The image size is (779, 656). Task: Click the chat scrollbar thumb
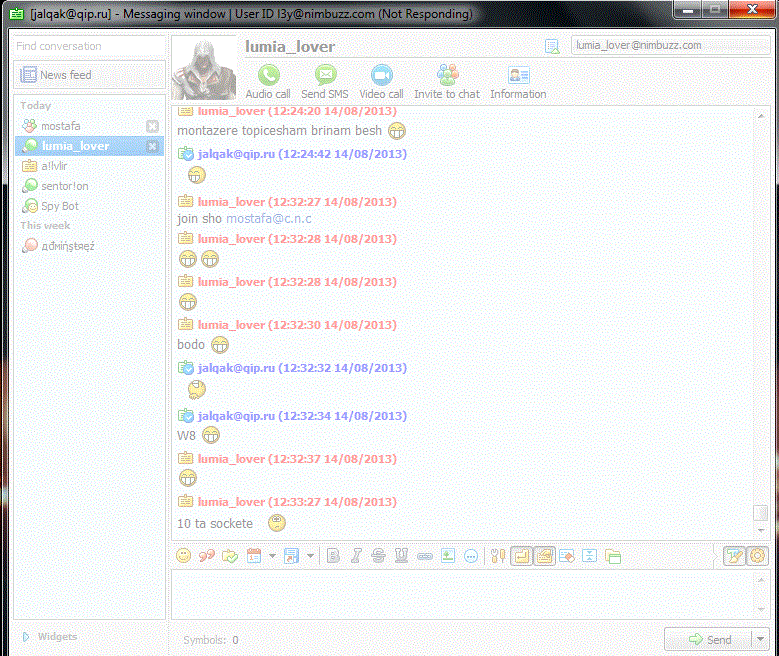(761, 512)
